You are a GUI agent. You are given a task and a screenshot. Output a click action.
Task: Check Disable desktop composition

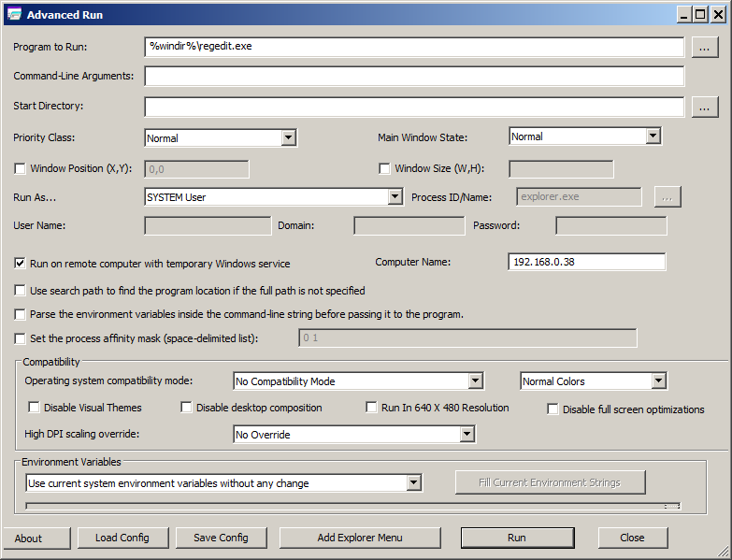point(186,408)
